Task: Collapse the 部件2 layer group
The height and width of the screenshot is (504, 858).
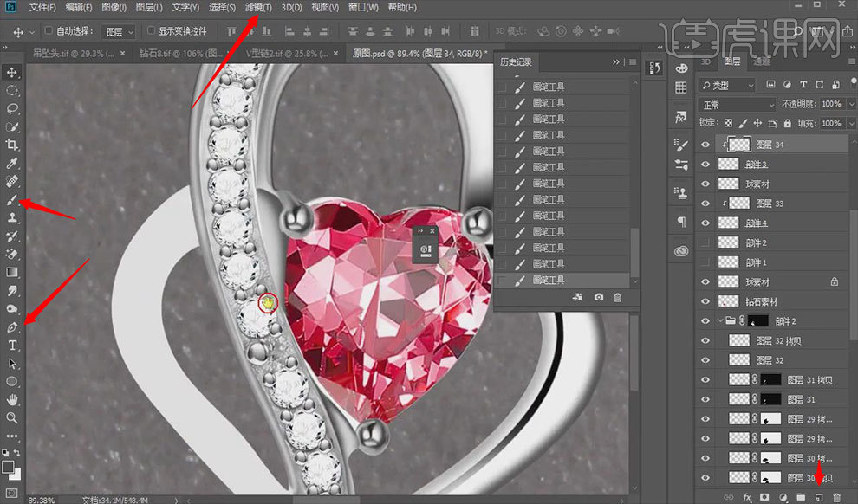Action: [x=720, y=320]
